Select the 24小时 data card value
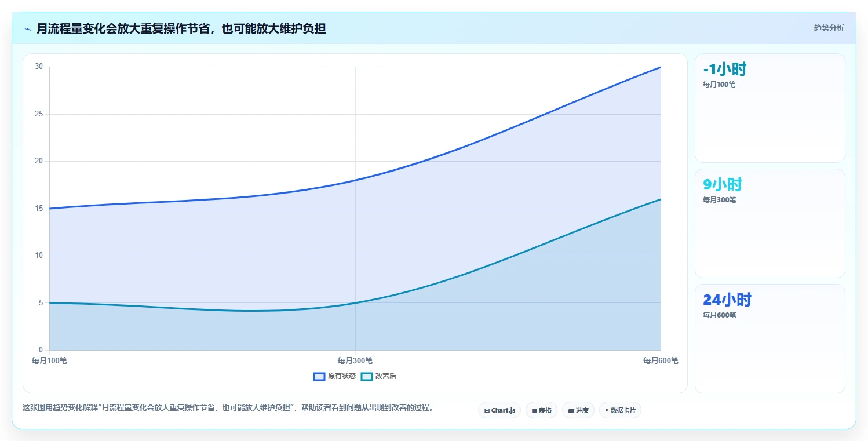Viewport: 868px width, 441px height. click(x=727, y=300)
